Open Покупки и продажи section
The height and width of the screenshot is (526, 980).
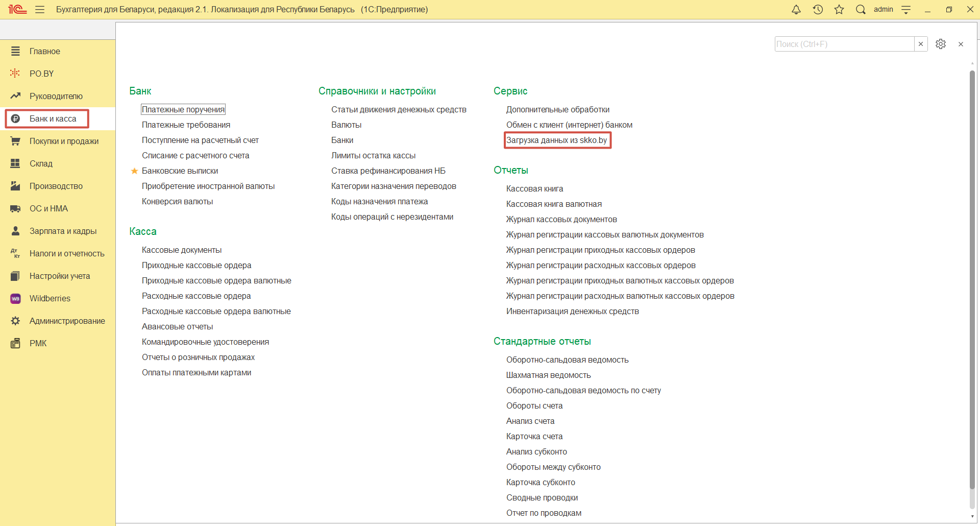[x=64, y=141]
